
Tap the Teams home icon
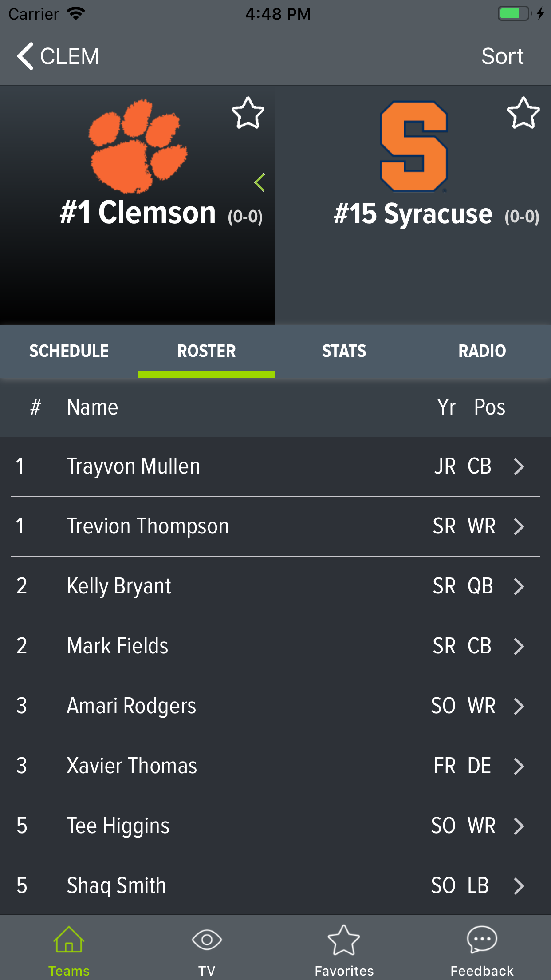click(x=69, y=940)
